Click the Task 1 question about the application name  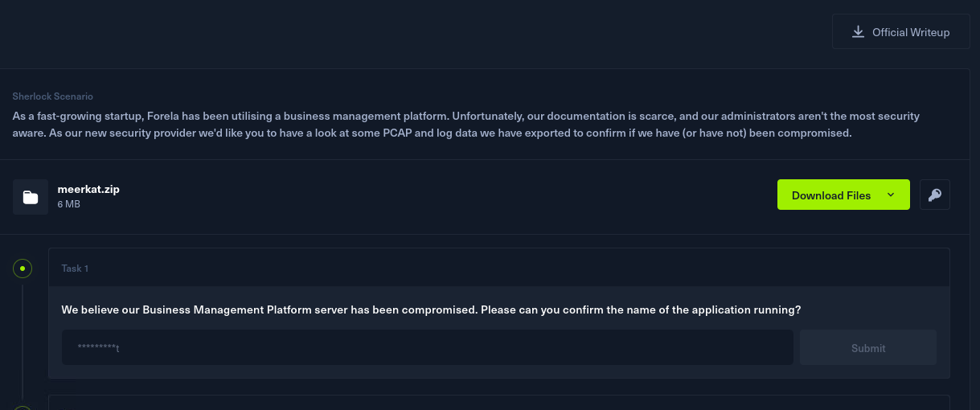click(x=431, y=310)
